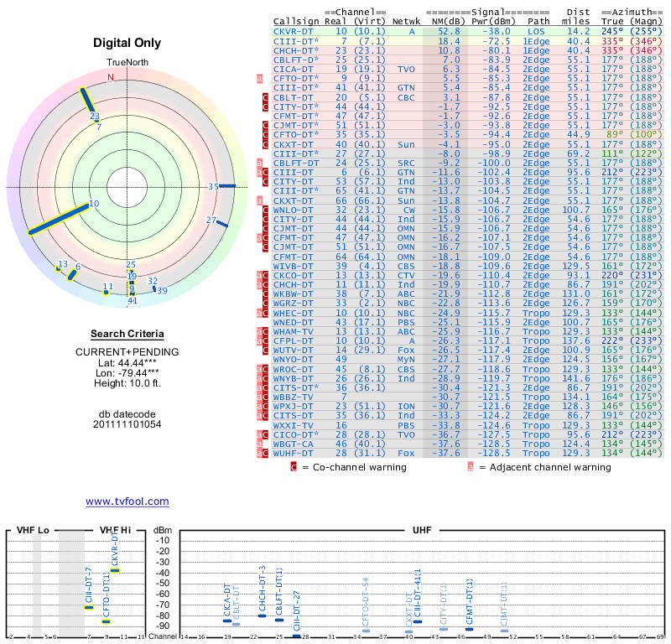671x644 pixels.
Task: Click the CKVR-DT marker in VHF Hi chart
Action: [115, 570]
